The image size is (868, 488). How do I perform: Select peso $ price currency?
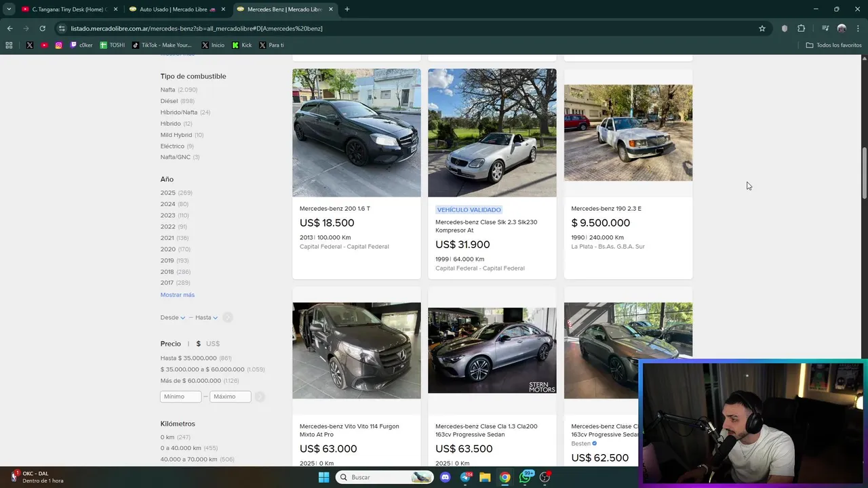[x=199, y=344]
